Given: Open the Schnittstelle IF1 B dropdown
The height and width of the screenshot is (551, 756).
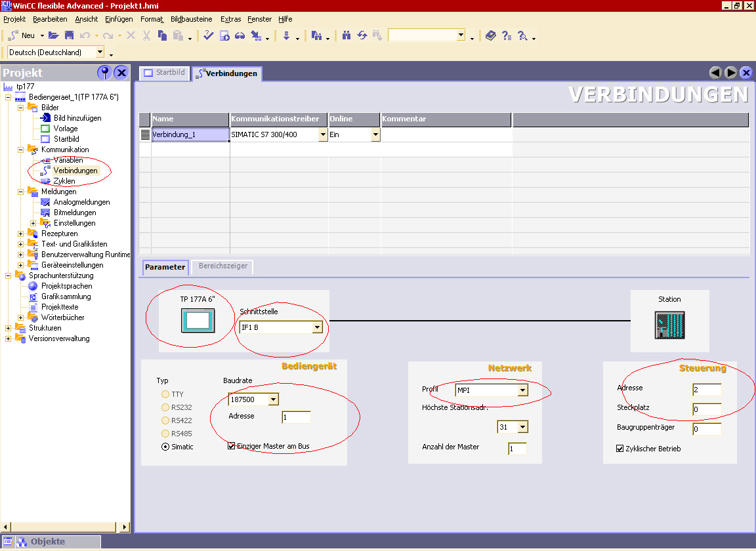Looking at the screenshot, I should 317,327.
